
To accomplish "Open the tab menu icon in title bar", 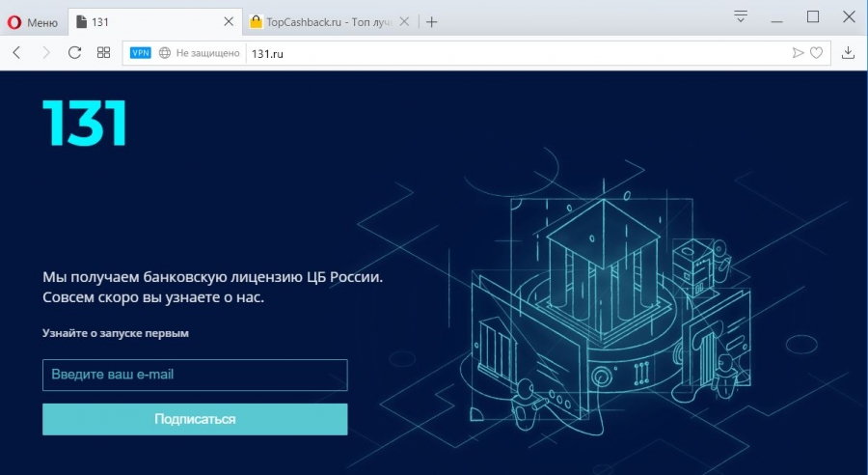I will [x=740, y=16].
